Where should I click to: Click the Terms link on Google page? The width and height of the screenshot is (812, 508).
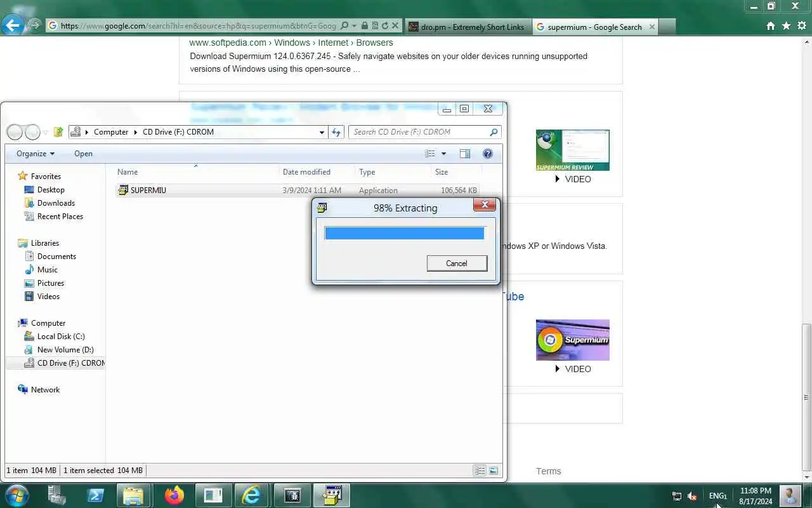(x=548, y=471)
